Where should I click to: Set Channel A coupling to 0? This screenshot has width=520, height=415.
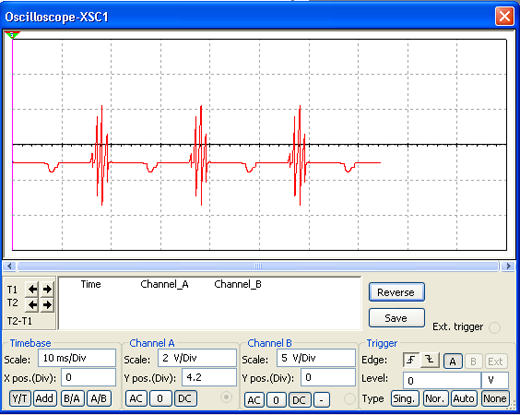tap(160, 398)
